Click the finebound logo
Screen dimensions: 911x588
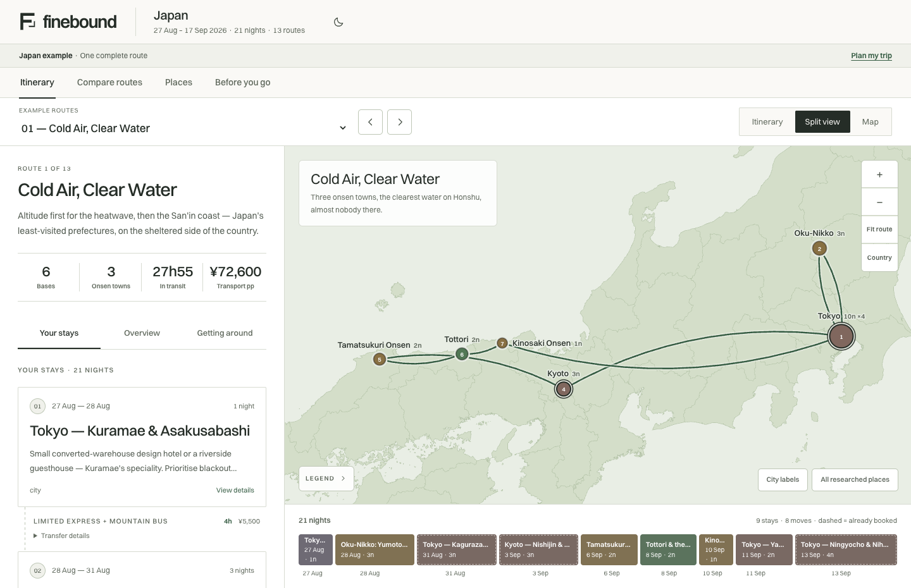[x=68, y=21]
